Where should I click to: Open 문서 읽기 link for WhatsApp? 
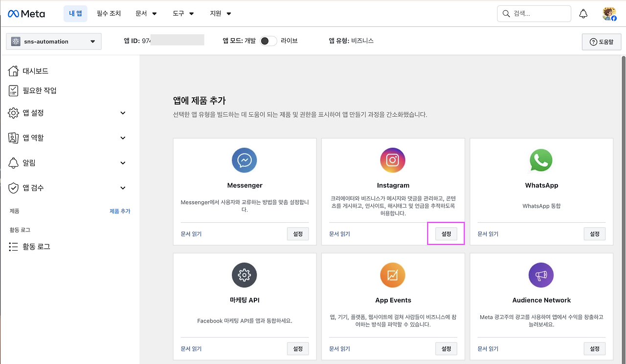[488, 234]
